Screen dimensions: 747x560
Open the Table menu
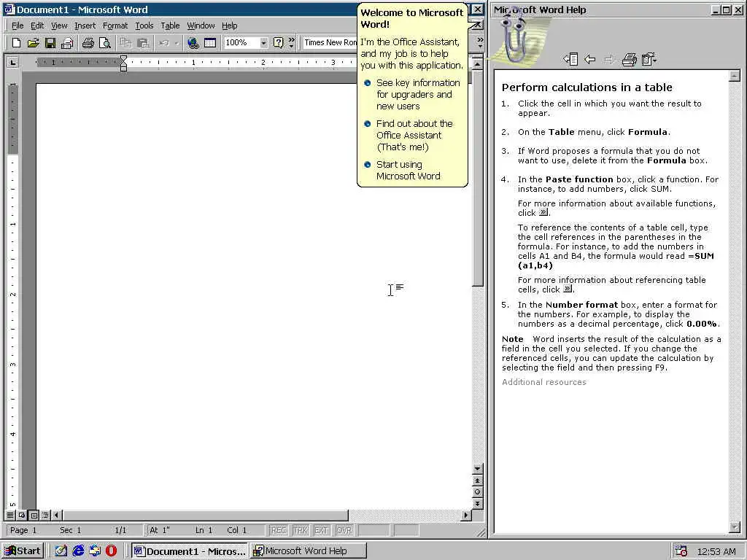tap(170, 26)
